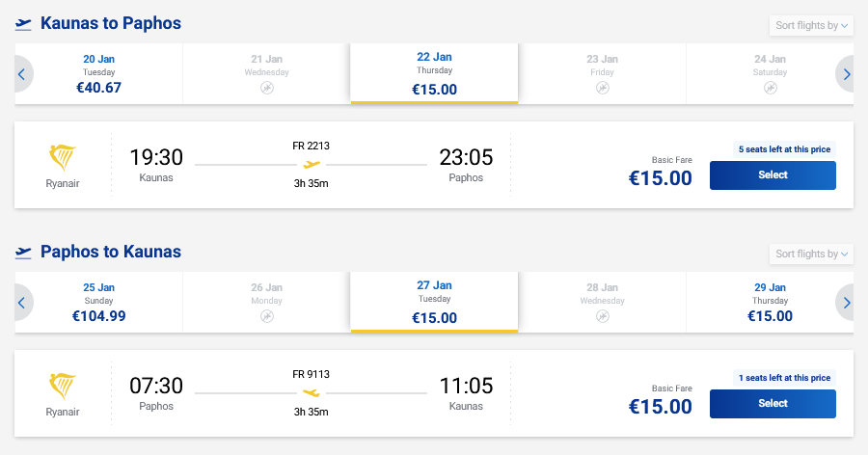Screen dimensions: 868x455
Task: Open Sort flights by dropdown for return flights
Action: [812, 254]
